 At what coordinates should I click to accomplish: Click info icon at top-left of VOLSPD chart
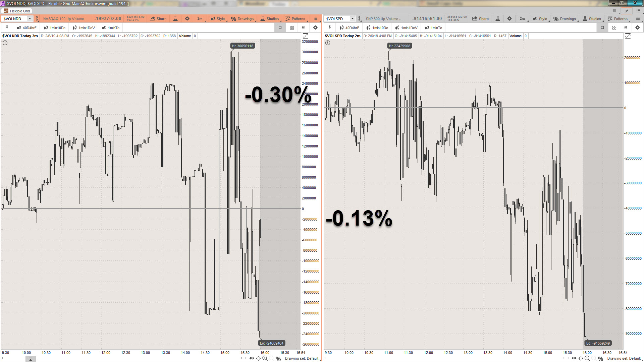tap(328, 43)
